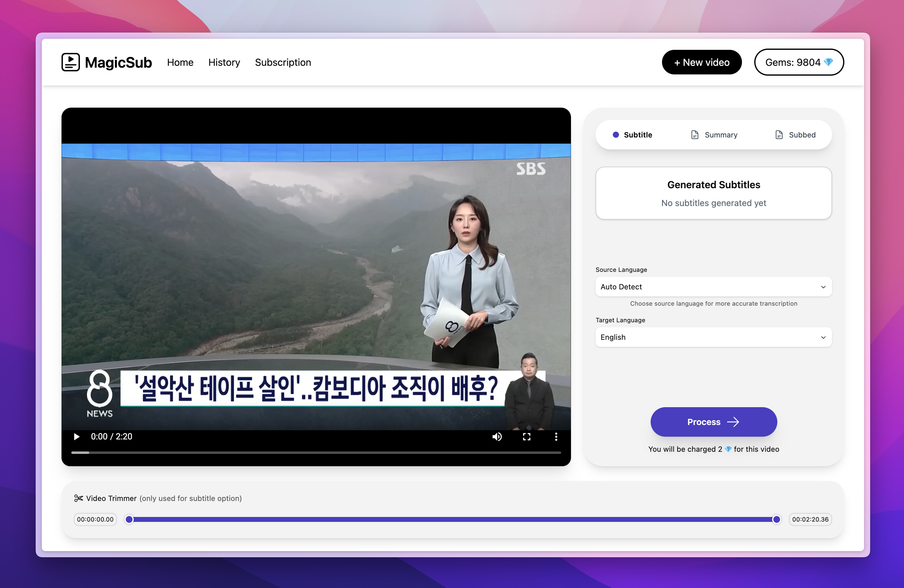Click the gem icon in Gems counter

click(828, 62)
